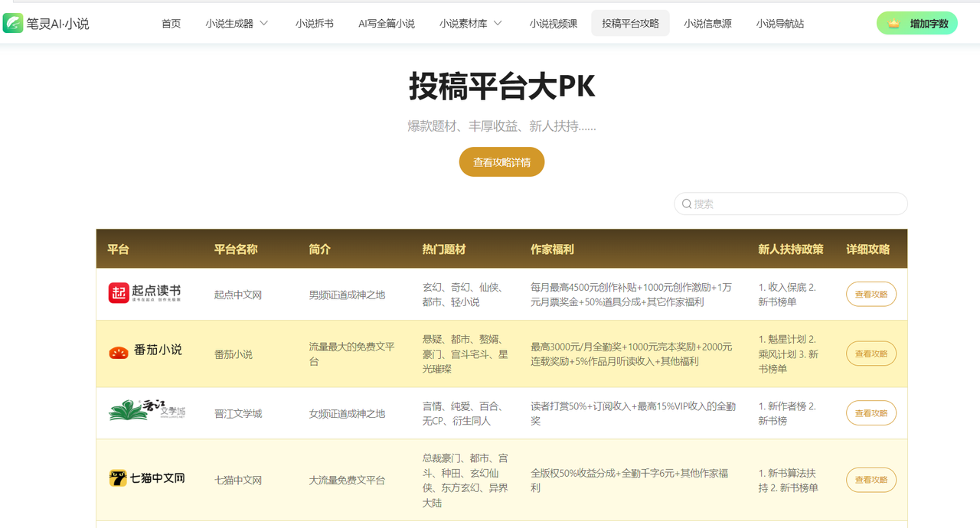Click 查看攻略详情 button

pyautogui.click(x=501, y=162)
